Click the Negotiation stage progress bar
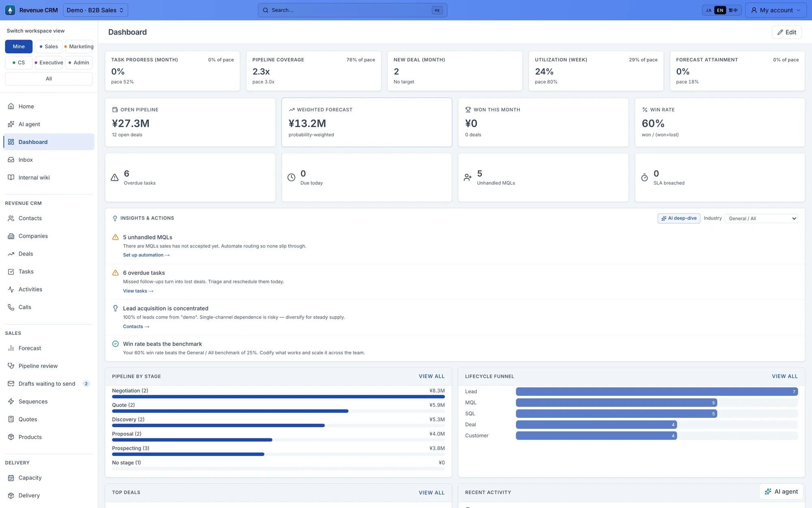This screenshot has height=508, width=812. (x=279, y=397)
